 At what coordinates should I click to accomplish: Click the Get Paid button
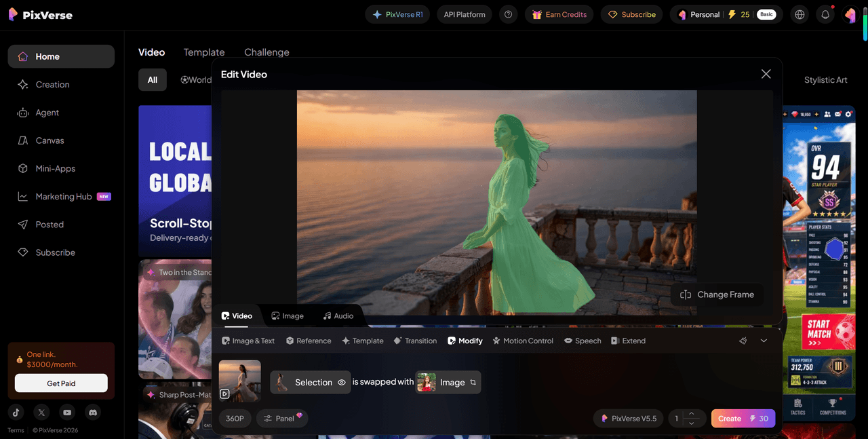coord(61,383)
